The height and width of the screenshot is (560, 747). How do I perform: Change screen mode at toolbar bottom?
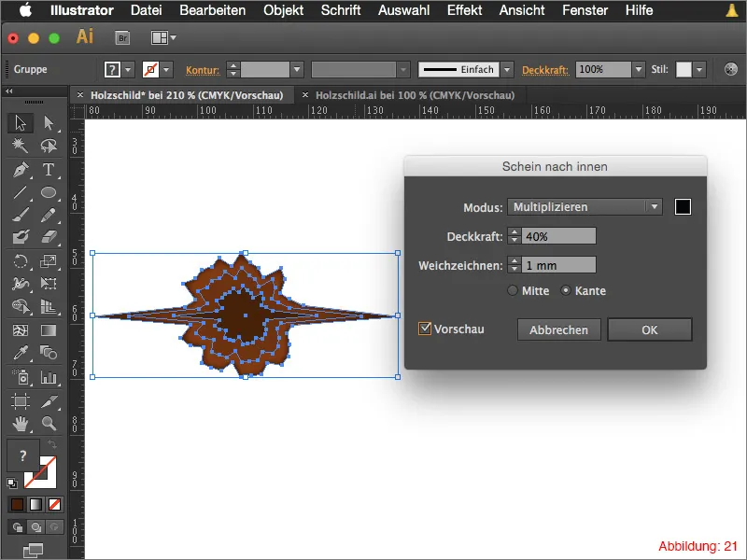[34, 551]
